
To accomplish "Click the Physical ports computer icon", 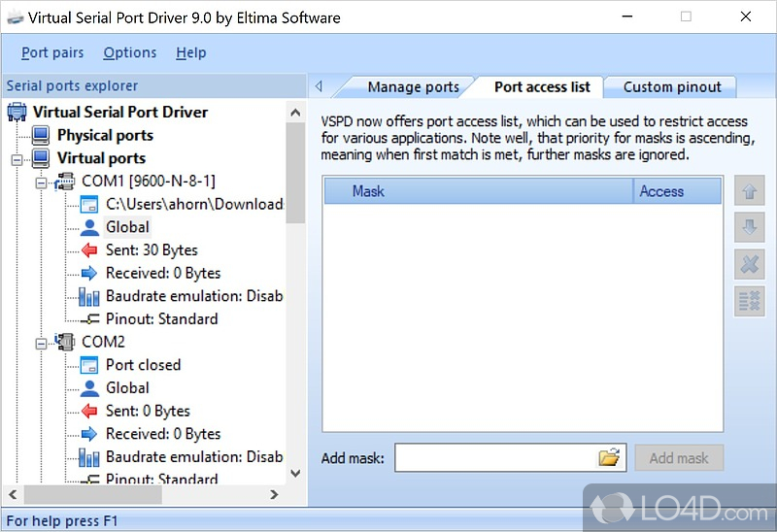I will coord(42,135).
